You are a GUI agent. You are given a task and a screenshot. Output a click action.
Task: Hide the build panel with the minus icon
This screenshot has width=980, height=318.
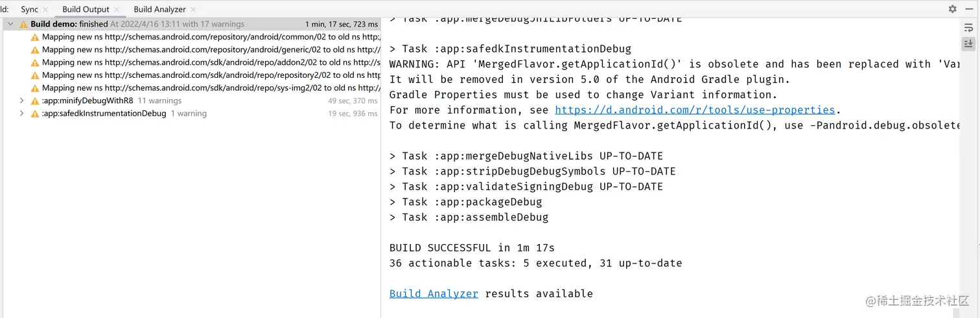pyautogui.click(x=969, y=9)
